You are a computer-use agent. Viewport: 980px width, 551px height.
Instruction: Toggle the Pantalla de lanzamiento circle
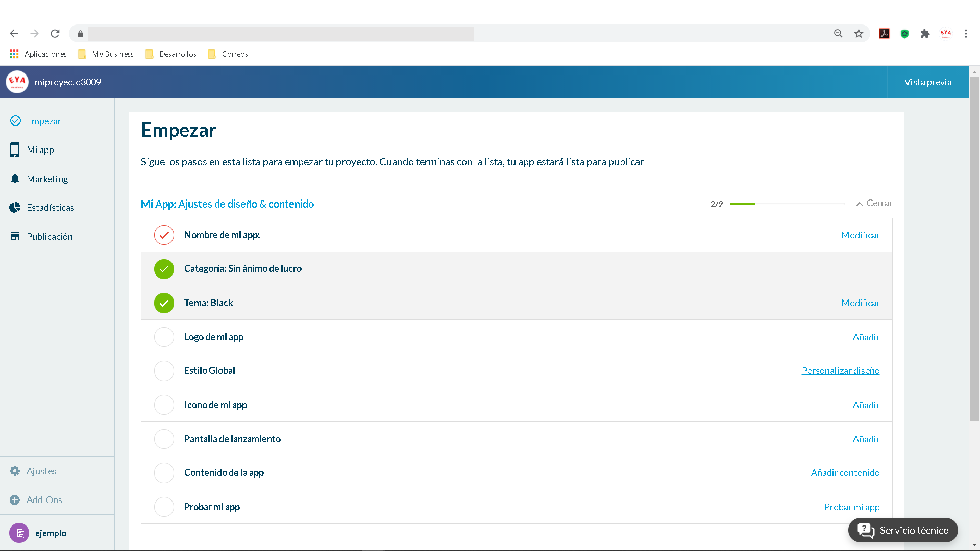point(164,439)
